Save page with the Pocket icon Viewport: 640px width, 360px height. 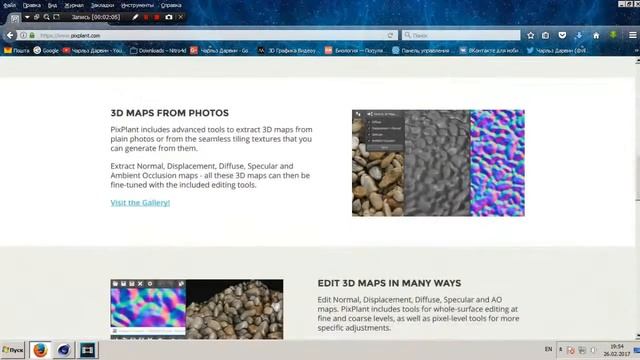click(562, 36)
